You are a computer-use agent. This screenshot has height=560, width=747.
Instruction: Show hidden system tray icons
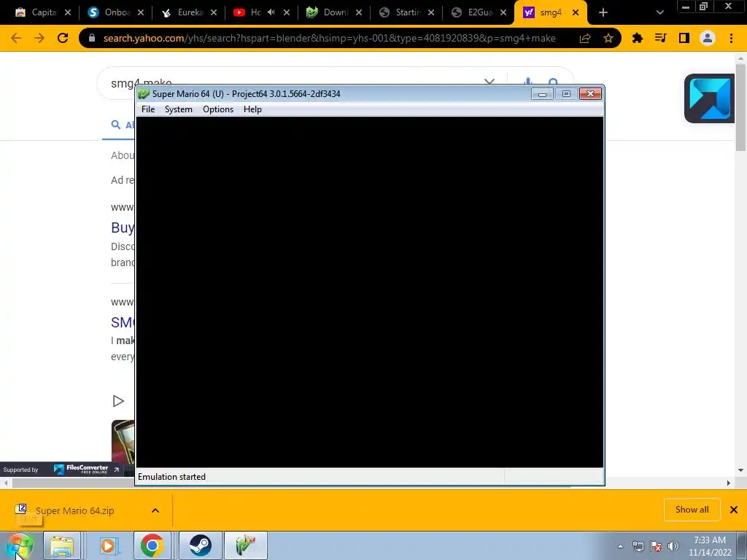click(x=620, y=546)
